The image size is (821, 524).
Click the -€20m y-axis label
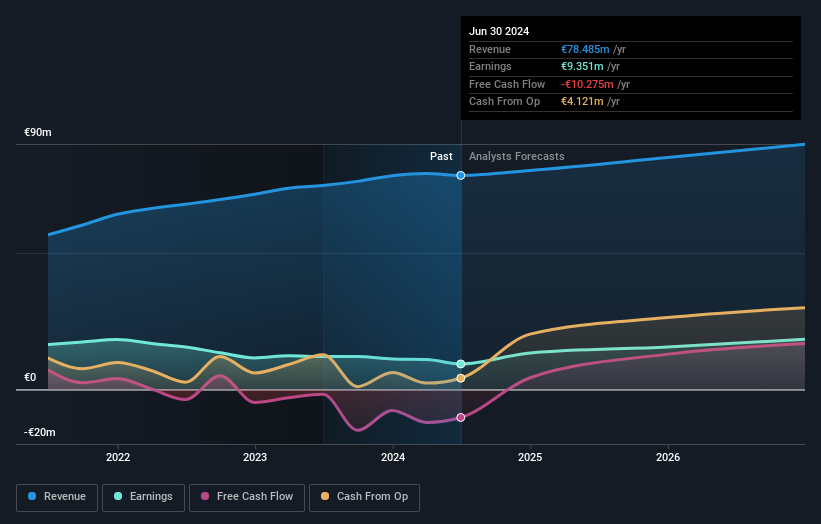(x=39, y=432)
